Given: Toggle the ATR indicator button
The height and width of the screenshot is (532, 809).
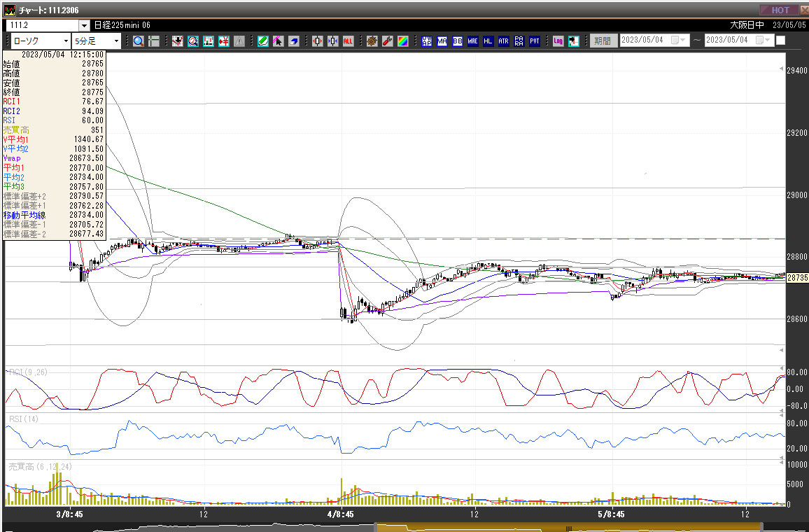Looking at the screenshot, I should pos(504,41).
